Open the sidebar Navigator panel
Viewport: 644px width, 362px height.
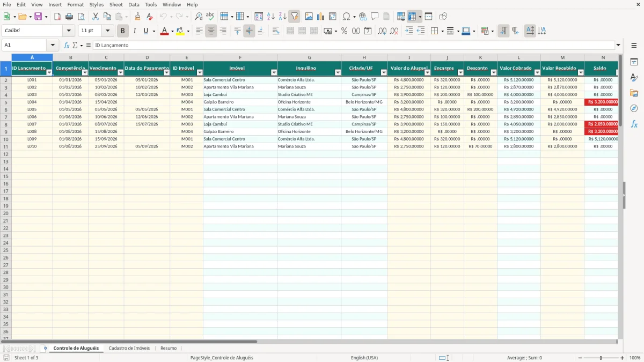pos(634,108)
